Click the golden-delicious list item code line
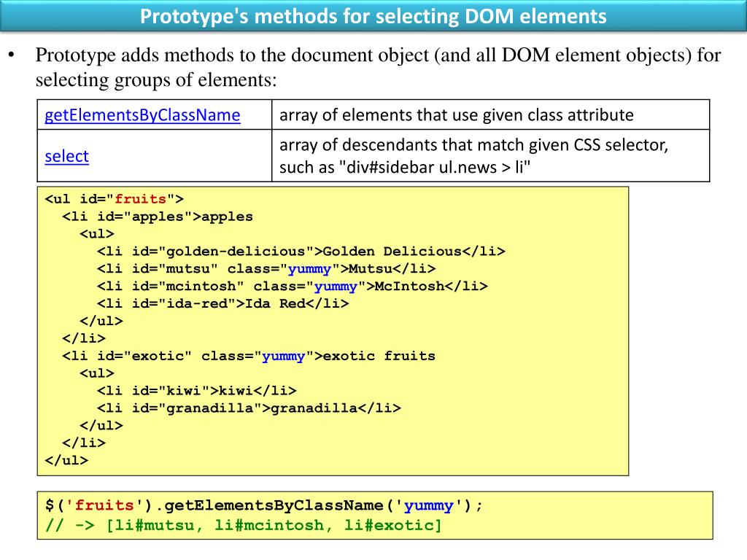747x560 pixels. [x=301, y=251]
